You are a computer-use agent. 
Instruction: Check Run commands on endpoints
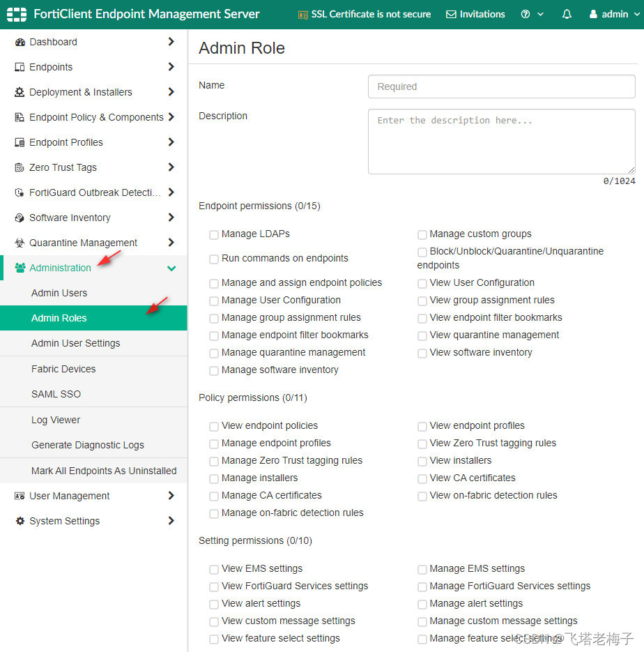point(214,259)
